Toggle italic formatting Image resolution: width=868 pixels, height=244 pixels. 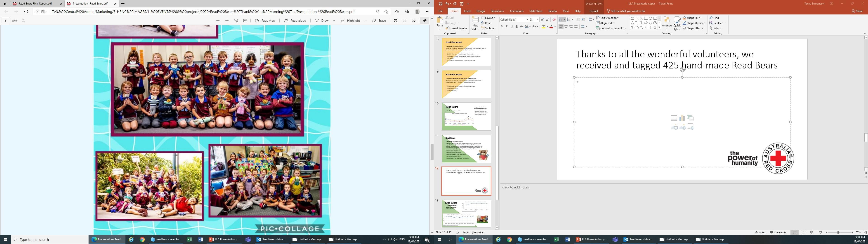click(506, 27)
